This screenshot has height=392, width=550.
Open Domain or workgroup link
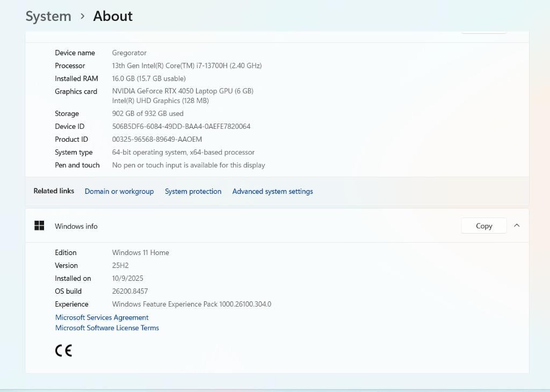point(119,192)
